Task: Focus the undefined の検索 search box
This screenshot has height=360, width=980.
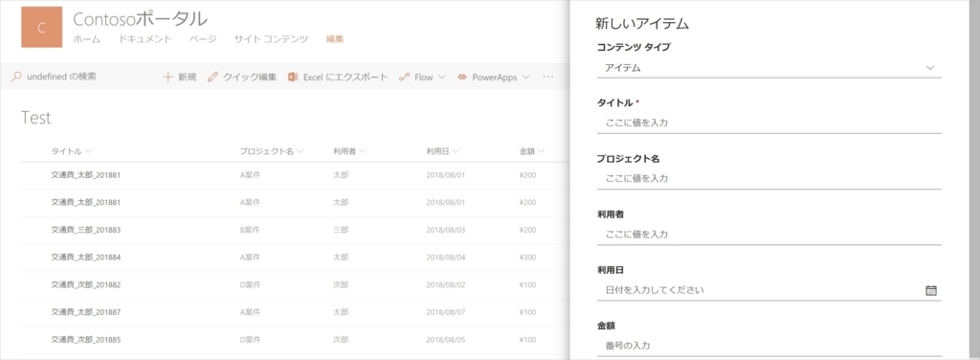Action: [x=61, y=77]
